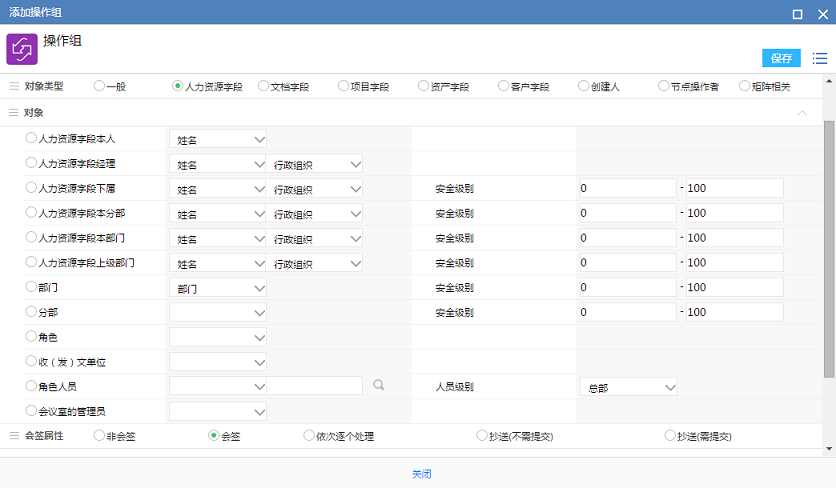Open 姓名 dropdown in 人力资源字段本分部 row

point(218,214)
